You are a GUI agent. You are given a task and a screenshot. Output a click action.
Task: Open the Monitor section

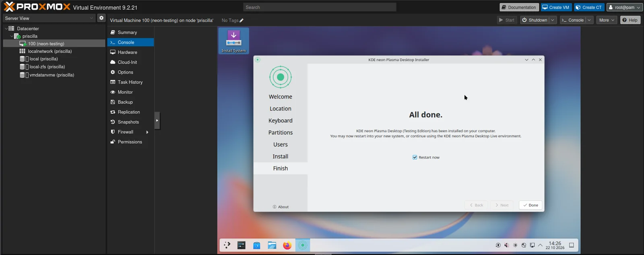tap(130, 92)
